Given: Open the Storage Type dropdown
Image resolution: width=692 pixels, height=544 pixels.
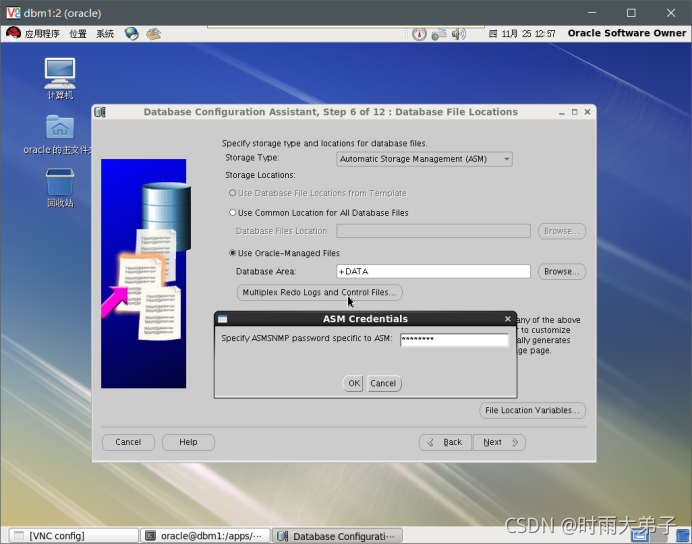Looking at the screenshot, I should [x=424, y=159].
